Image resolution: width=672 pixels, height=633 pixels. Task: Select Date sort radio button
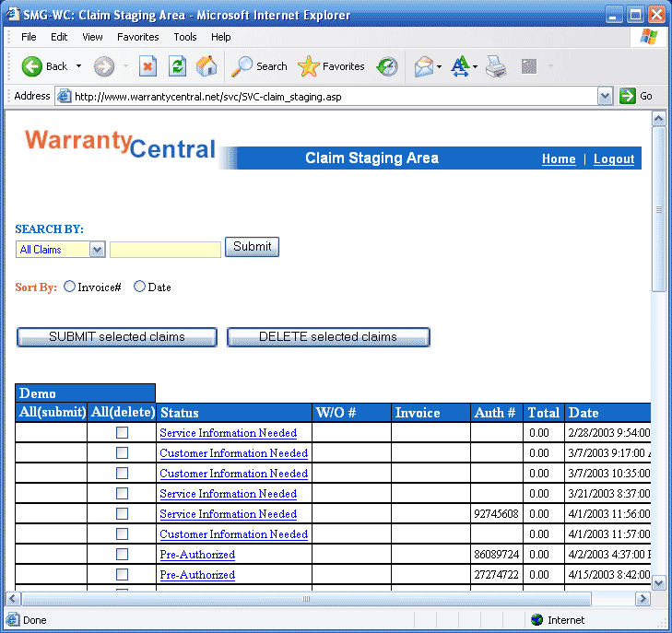click(x=139, y=286)
